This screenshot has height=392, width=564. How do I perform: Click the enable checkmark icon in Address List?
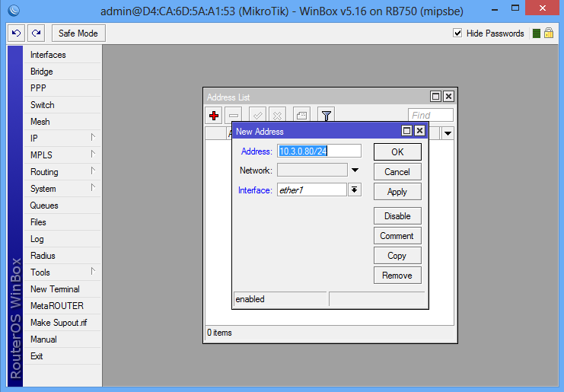coord(257,116)
